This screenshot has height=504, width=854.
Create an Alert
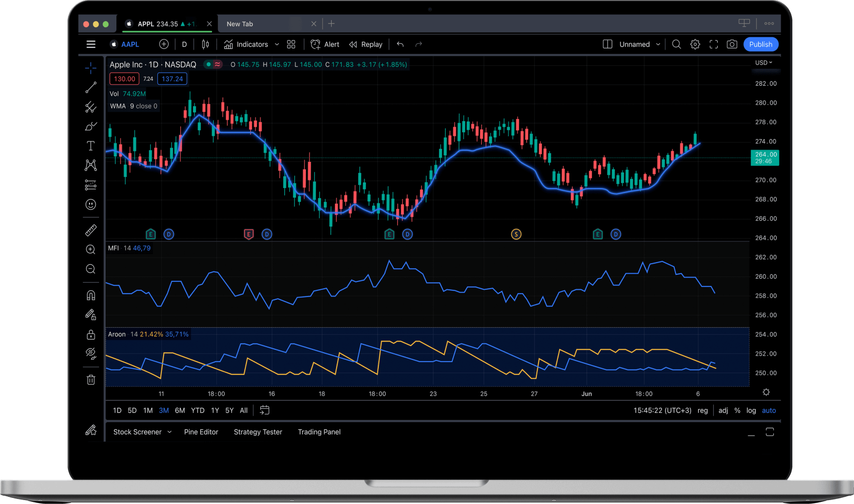point(325,45)
